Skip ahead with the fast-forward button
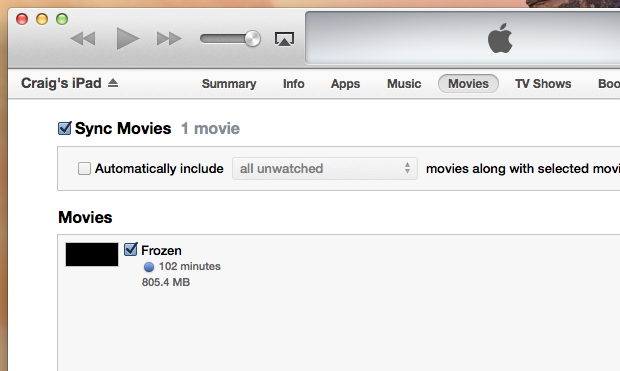 click(x=169, y=39)
